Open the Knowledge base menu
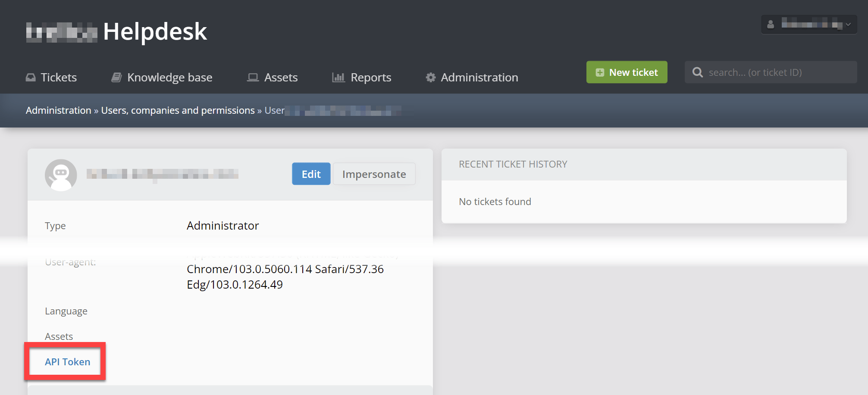 (162, 78)
